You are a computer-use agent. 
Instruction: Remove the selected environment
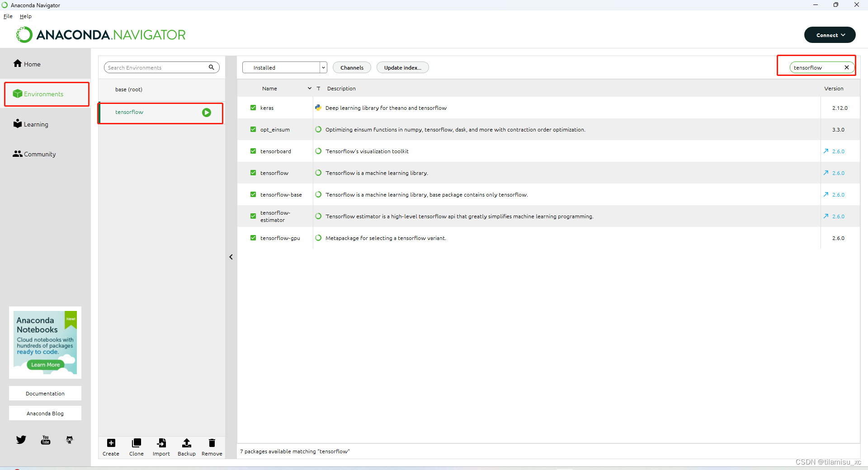pos(212,447)
